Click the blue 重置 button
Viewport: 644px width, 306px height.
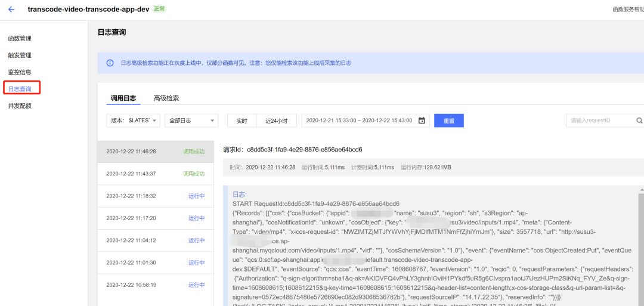[449, 120]
